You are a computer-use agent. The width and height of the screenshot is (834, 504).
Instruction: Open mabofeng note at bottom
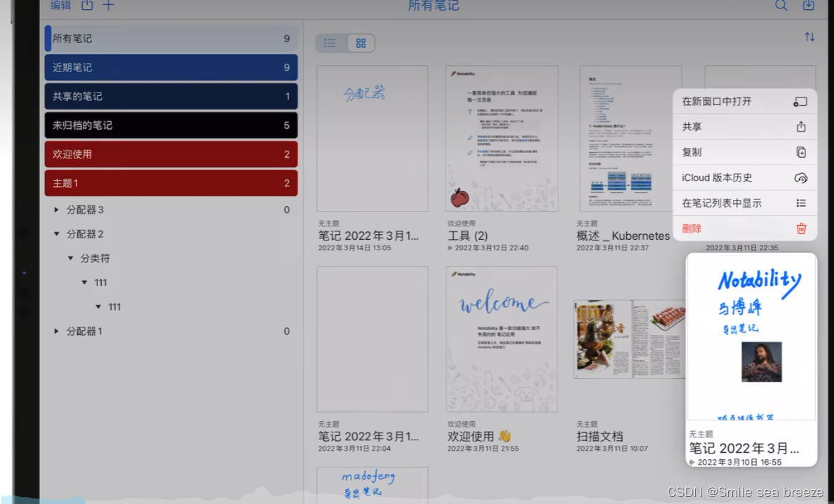click(x=372, y=484)
